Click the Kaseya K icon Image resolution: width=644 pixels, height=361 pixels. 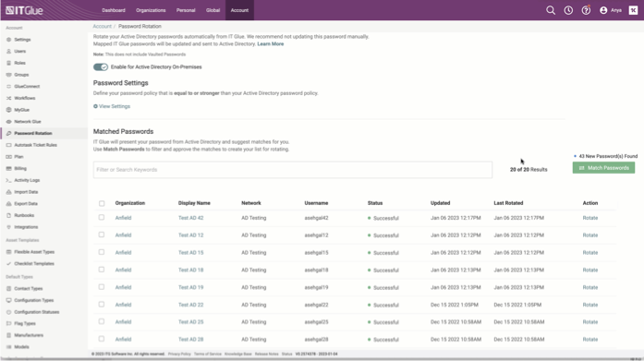tap(633, 10)
